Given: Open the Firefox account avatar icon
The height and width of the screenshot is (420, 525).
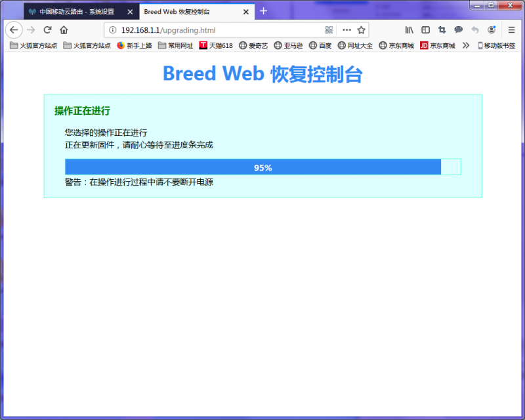Looking at the screenshot, I should pyautogui.click(x=492, y=30).
